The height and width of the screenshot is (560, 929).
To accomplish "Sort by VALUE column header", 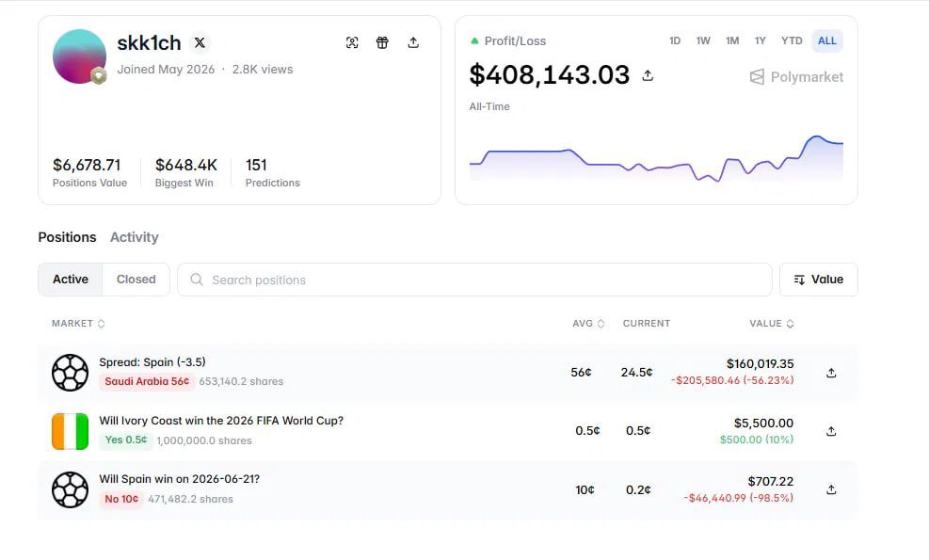I will coord(772,324).
